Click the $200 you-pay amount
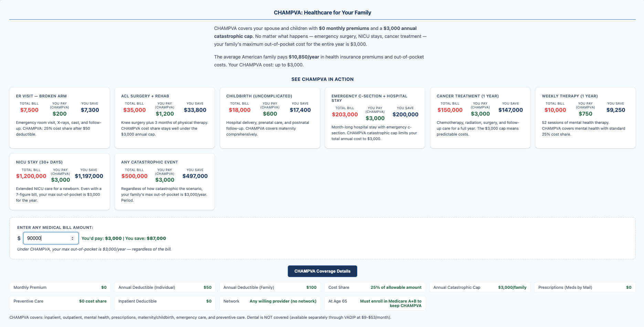This screenshot has height=327, width=644. pos(60,114)
